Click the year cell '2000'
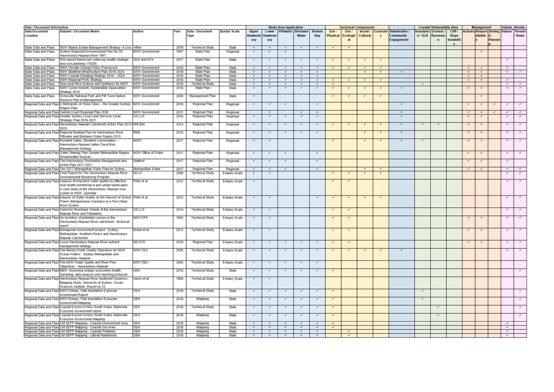The image size is (554, 392). (180, 98)
